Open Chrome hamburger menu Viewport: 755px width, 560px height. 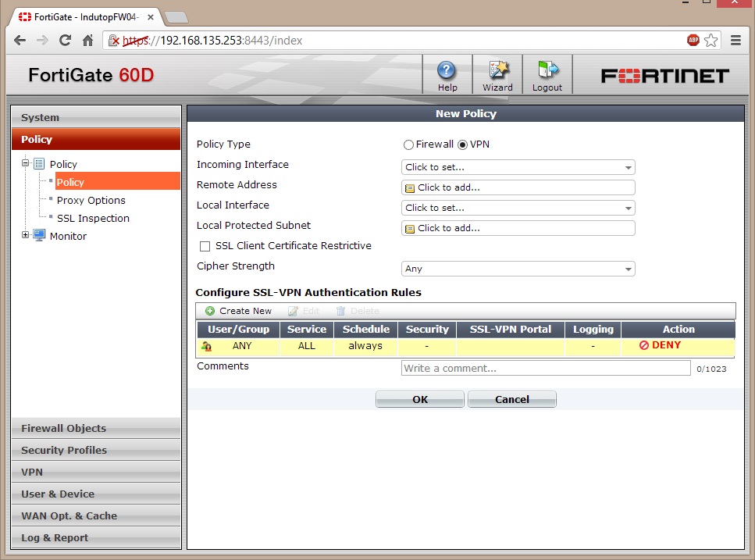735,41
